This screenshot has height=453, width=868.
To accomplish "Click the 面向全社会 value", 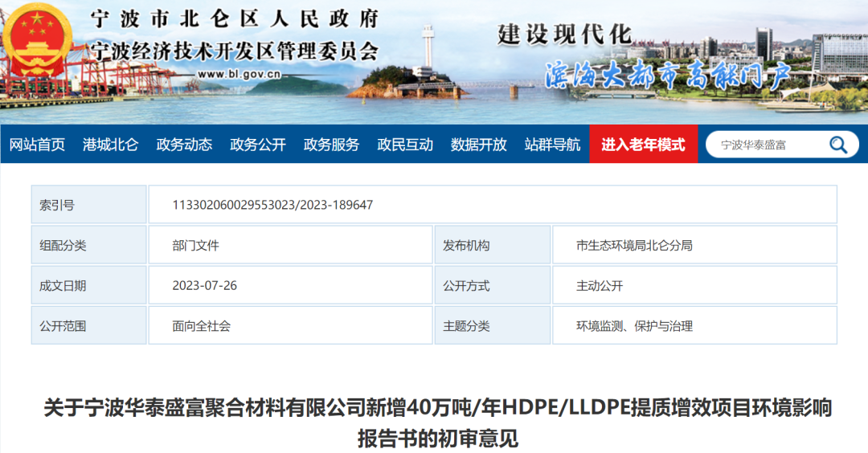I will [x=201, y=326].
